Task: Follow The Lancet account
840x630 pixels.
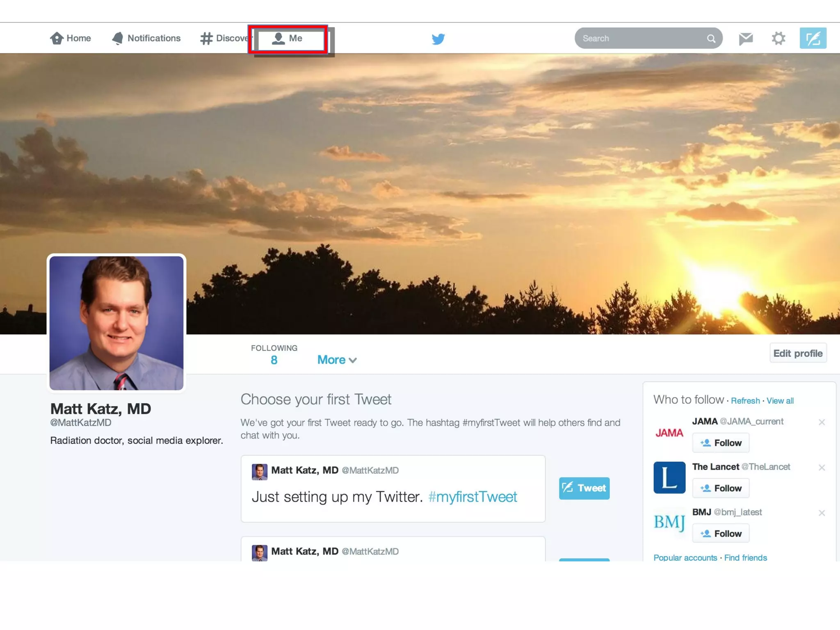Action: coord(721,488)
